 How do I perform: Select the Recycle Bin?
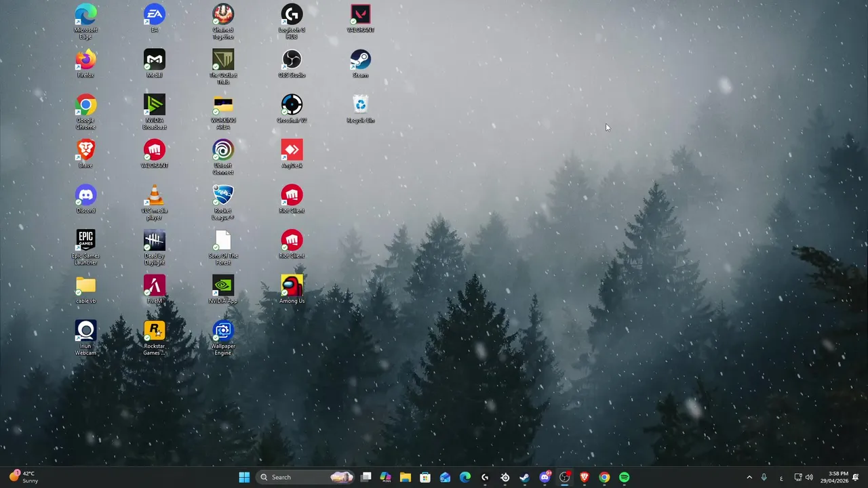tap(360, 108)
